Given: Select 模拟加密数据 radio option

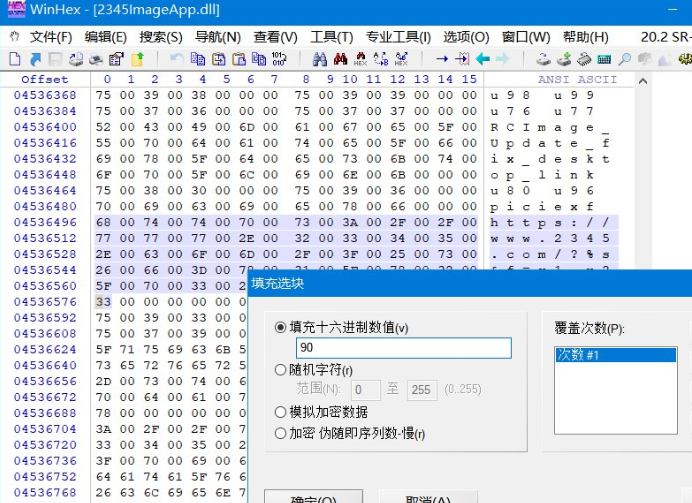Looking at the screenshot, I should [x=280, y=412].
